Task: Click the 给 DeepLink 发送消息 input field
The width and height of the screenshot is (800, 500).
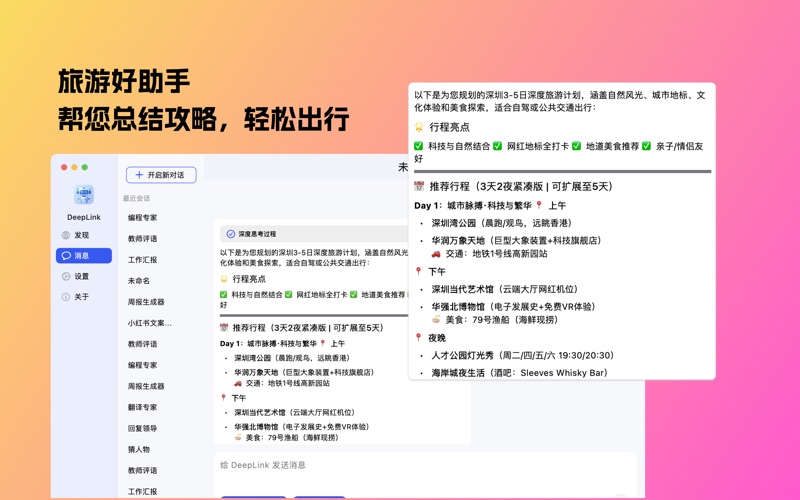Action: [x=424, y=472]
